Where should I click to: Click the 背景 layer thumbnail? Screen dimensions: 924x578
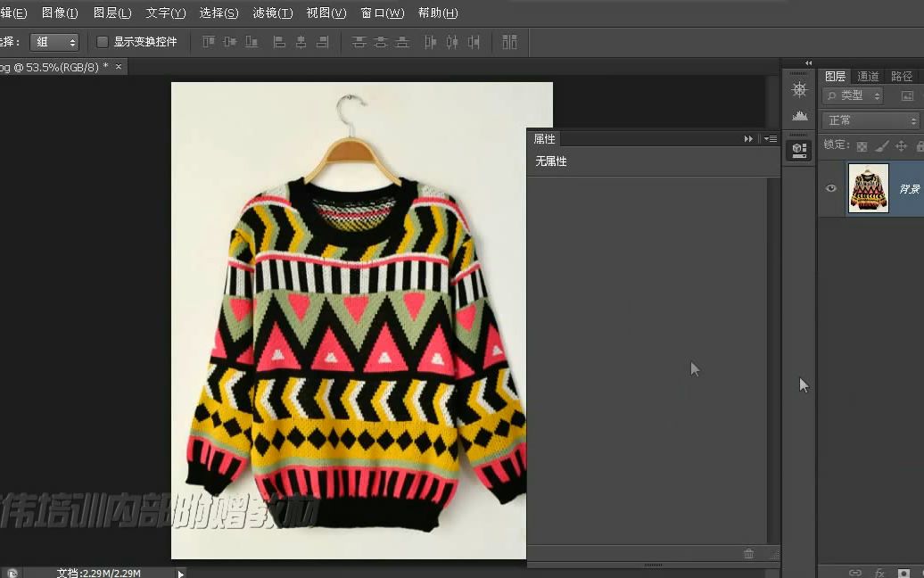click(x=868, y=188)
